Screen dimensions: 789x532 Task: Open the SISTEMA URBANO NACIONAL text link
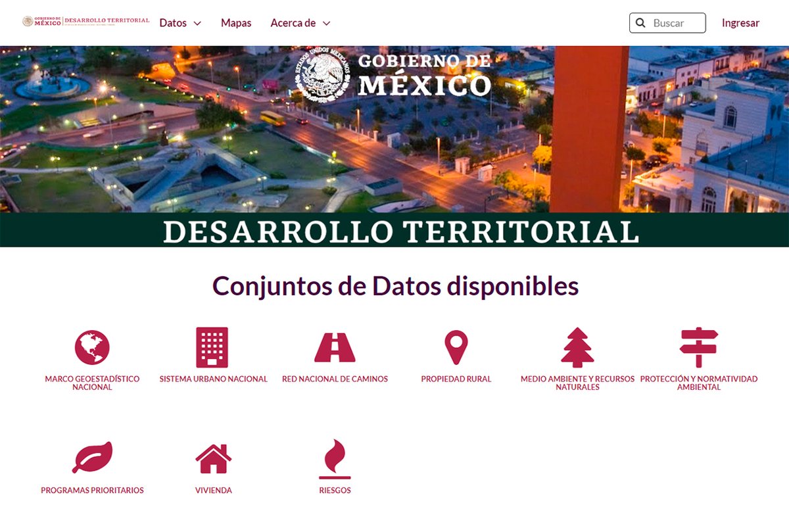214,379
